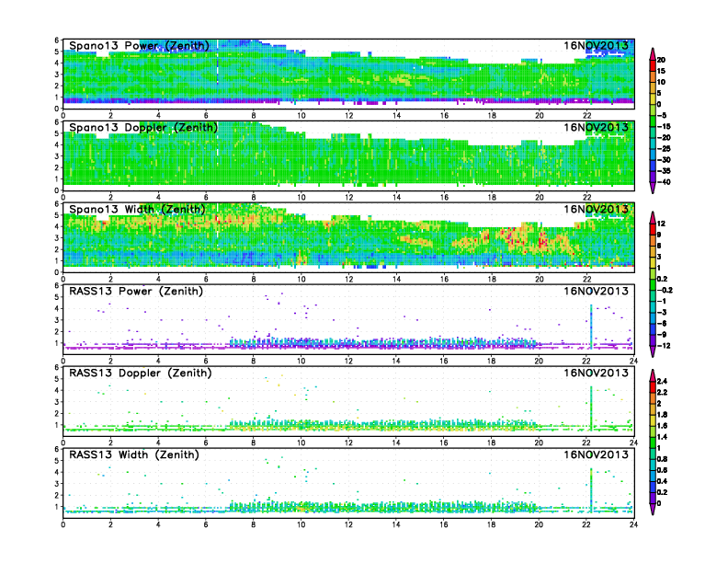Click the 12 label on middle colorbar

point(661,224)
